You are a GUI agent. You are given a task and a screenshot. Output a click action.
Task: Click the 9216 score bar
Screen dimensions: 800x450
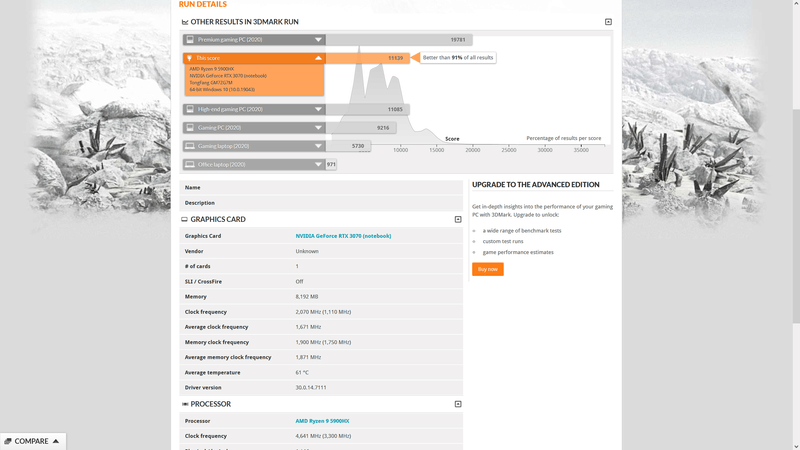click(x=361, y=128)
